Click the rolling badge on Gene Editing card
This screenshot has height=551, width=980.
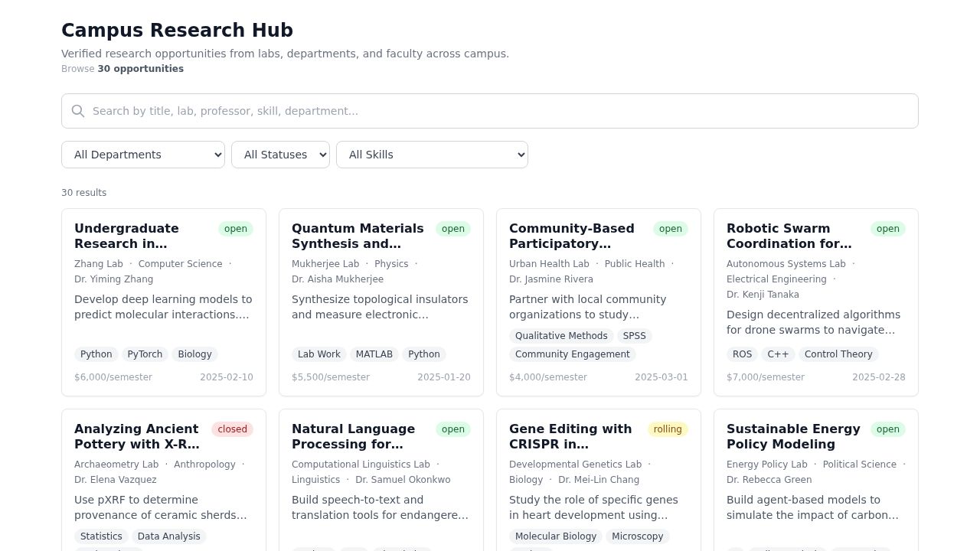[x=668, y=429]
